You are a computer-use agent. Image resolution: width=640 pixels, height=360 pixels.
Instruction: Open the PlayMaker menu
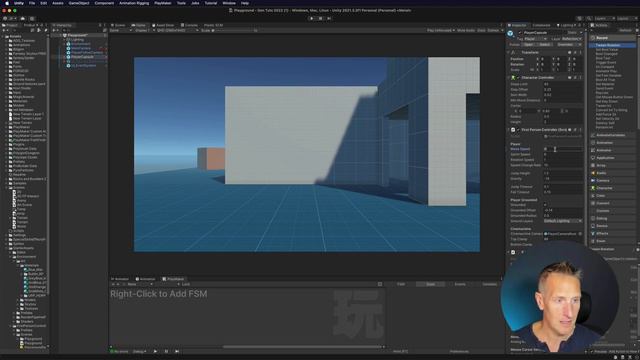[x=163, y=3]
